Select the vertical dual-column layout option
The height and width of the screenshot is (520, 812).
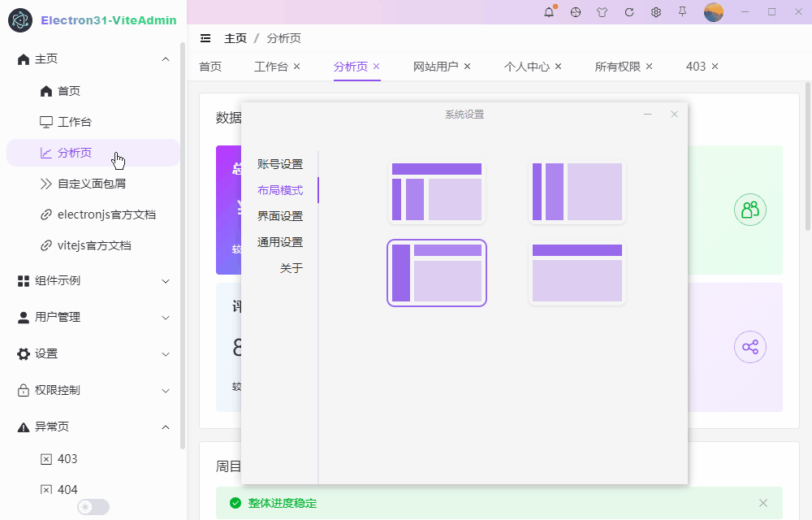(577, 191)
